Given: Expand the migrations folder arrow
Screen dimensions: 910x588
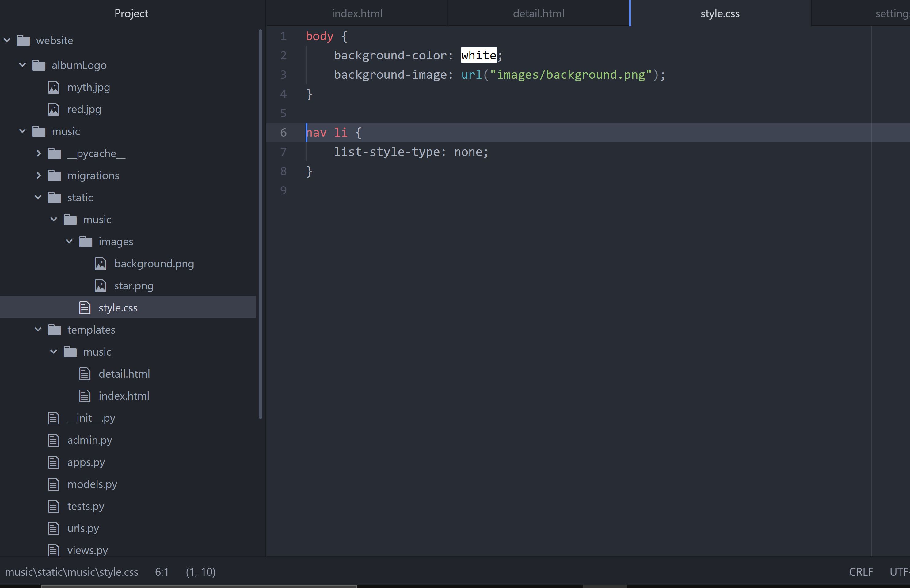Looking at the screenshot, I should 38,176.
